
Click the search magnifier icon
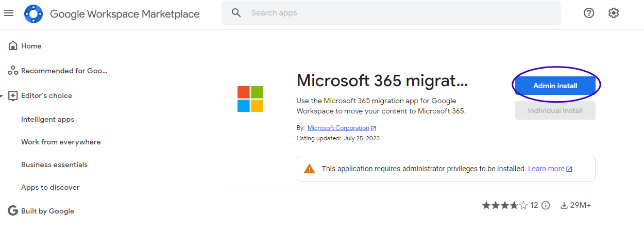236,13
